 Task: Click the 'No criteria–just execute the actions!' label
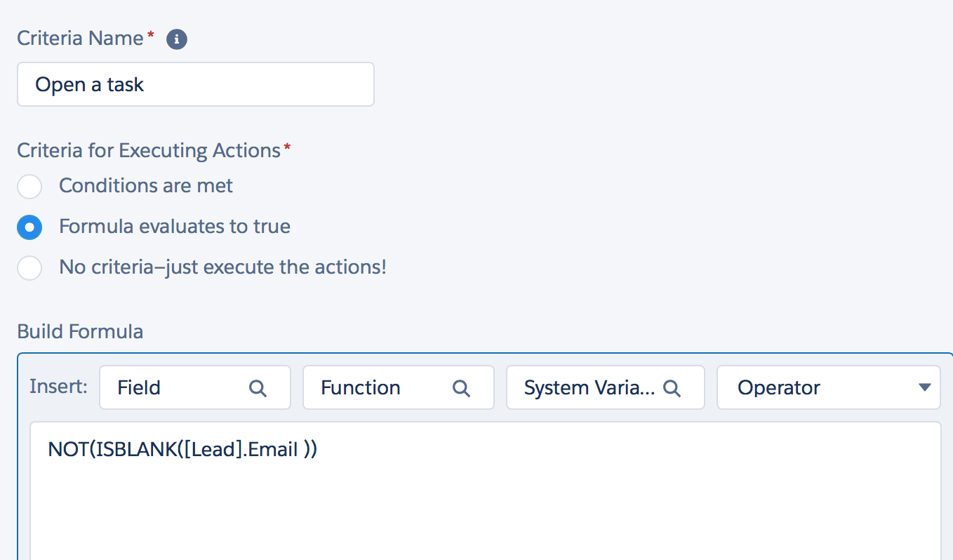222,267
